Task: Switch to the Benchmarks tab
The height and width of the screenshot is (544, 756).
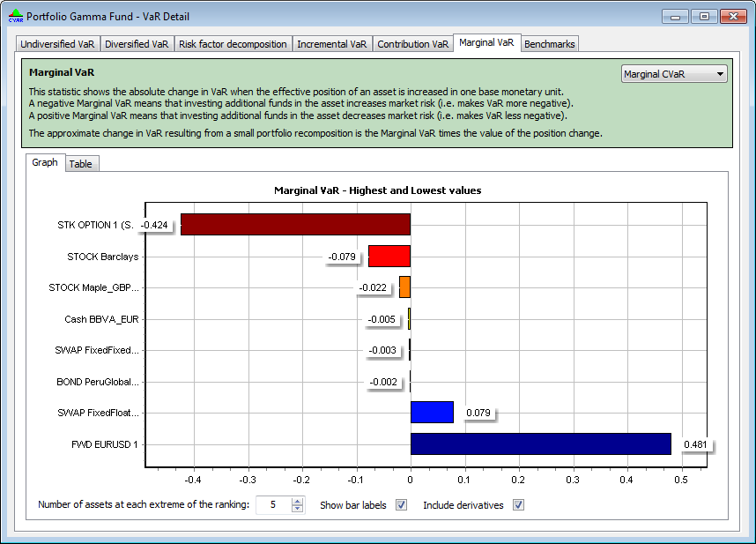Action: pyautogui.click(x=549, y=44)
